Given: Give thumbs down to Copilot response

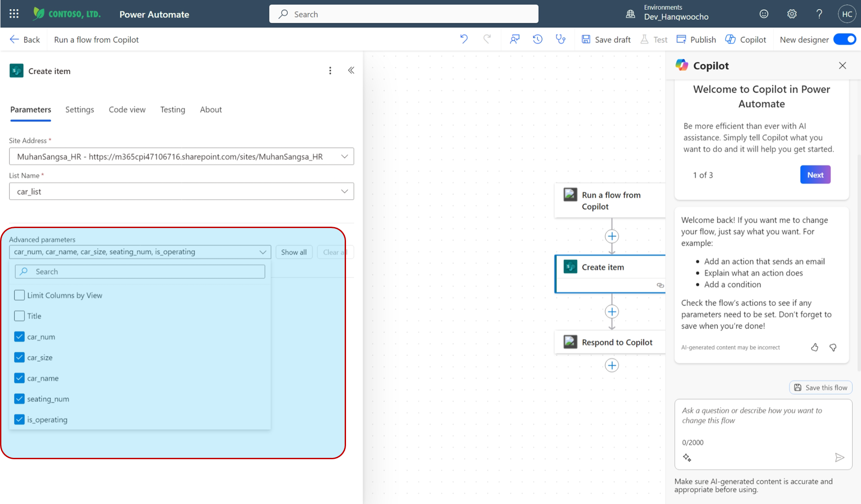Looking at the screenshot, I should (833, 347).
